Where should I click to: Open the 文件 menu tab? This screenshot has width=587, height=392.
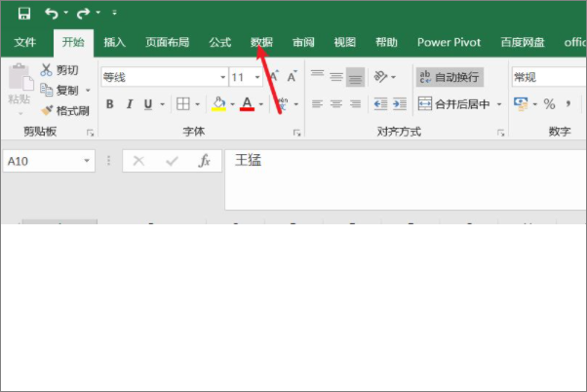pos(25,42)
